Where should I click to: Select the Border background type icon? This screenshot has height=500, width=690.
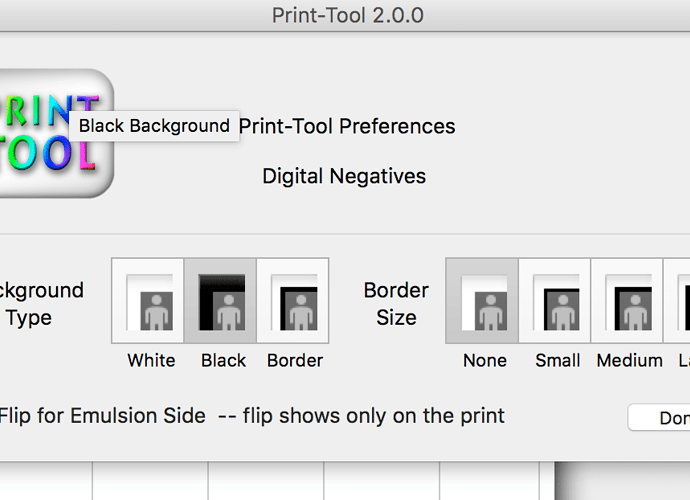(293, 294)
